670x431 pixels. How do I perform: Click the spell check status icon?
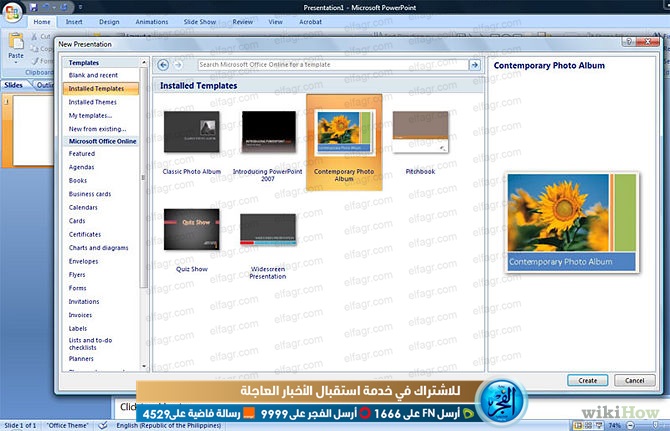click(103, 425)
